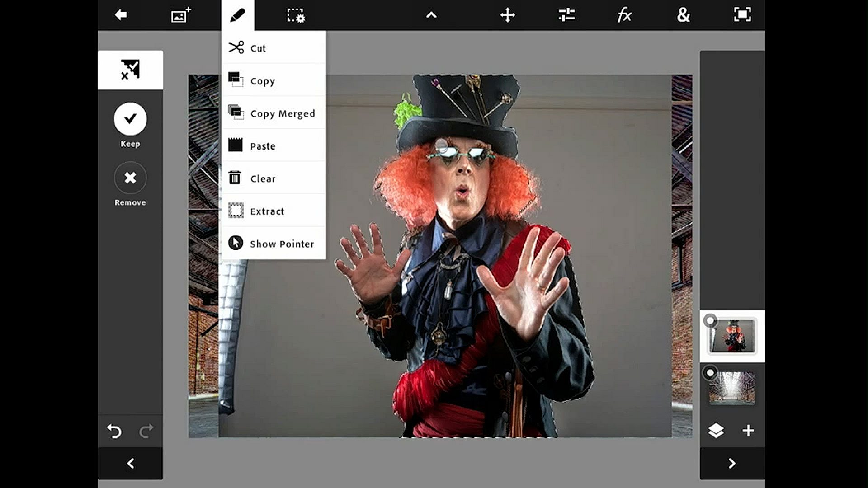Select the warehouse background layer thumbnail
Screen dimensions: 868x488
[732, 388]
